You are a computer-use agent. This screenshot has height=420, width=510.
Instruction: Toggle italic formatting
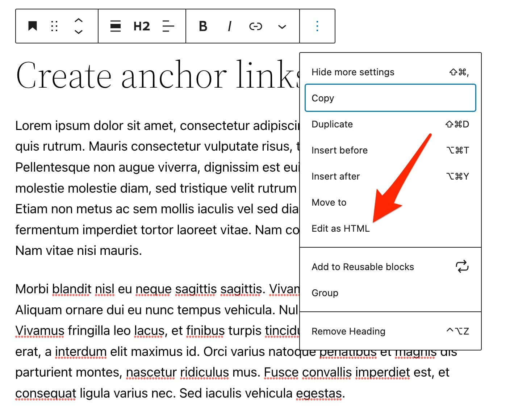229,26
